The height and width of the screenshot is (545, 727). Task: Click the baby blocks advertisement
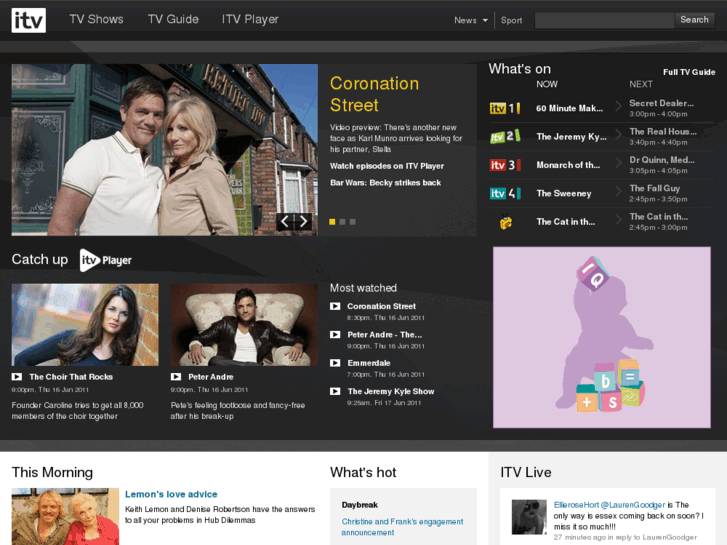coord(601,337)
